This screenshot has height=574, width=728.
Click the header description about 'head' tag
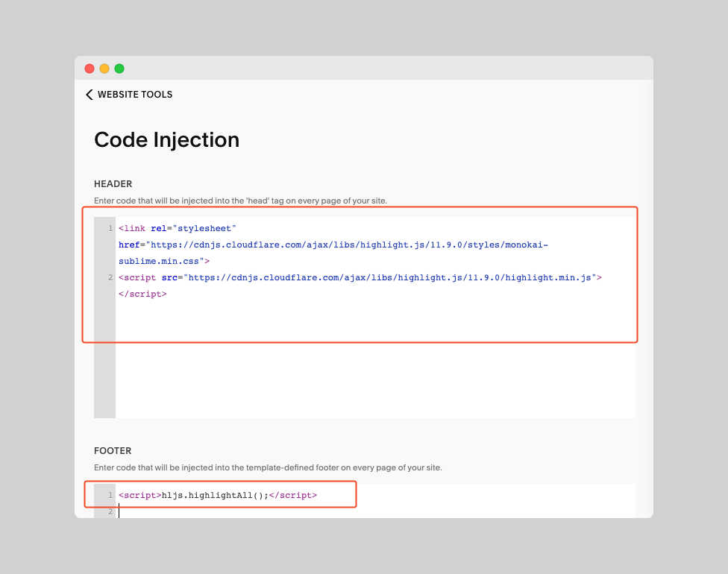[x=240, y=201]
